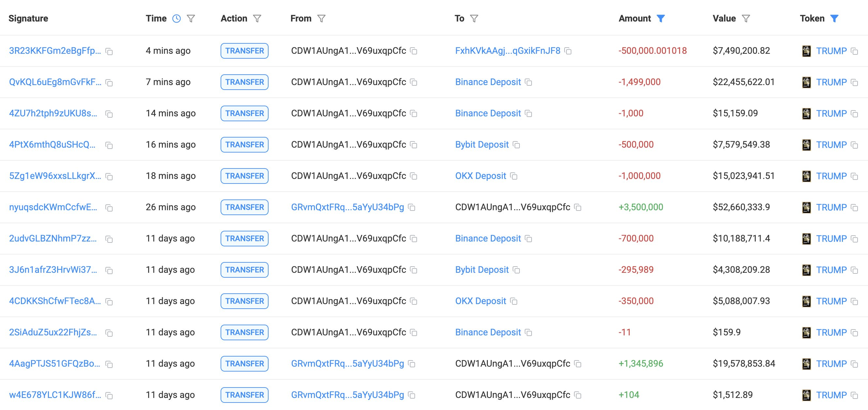
Task: Click the TRANSFER button in the 26-mins-ago row
Action: click(244, 207)
